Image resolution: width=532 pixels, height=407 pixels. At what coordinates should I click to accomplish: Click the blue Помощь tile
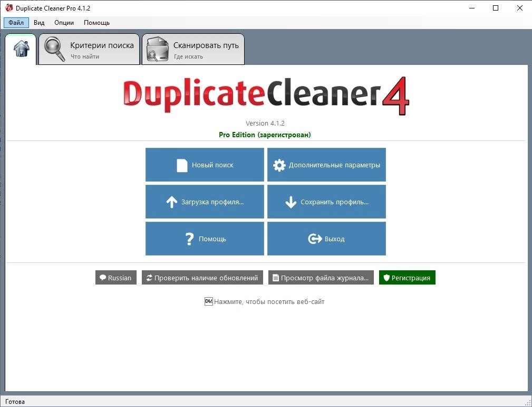[x=205, y=239]
